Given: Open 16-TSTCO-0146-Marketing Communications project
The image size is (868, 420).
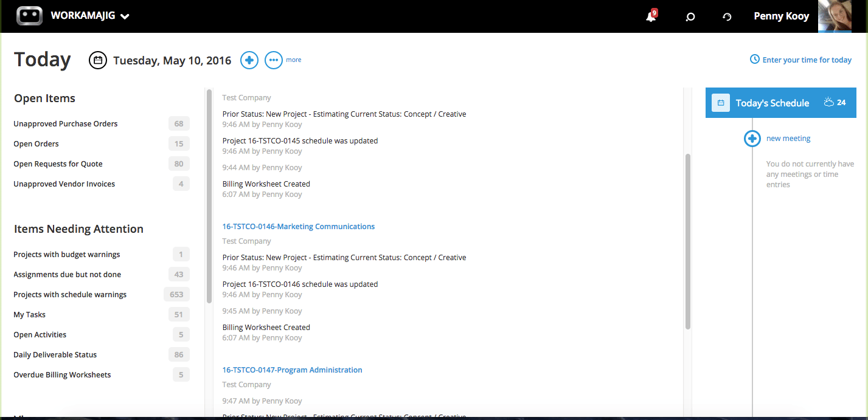Looking at the screenshot, I should 298,227.
